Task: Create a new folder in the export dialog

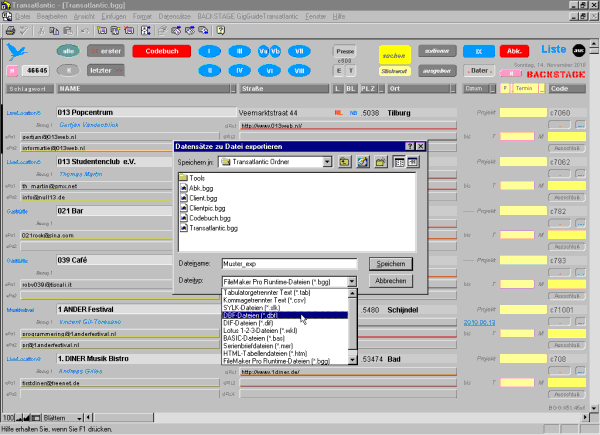Action: 381,161
